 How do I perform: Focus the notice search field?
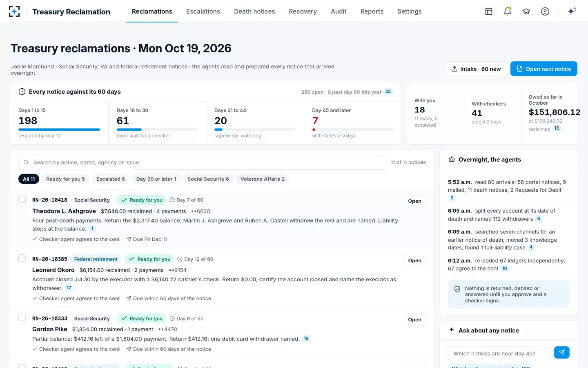(203, 162)
